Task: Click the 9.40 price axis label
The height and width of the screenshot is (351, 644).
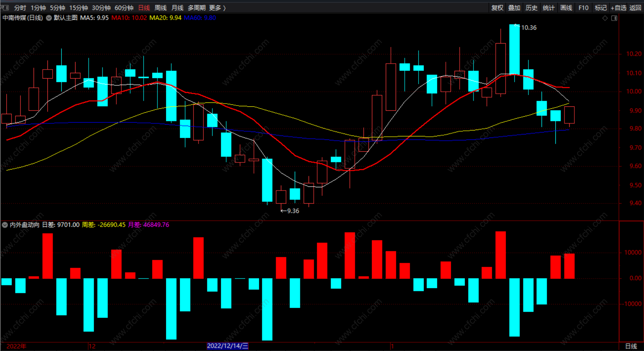Action: pos(635,203)
